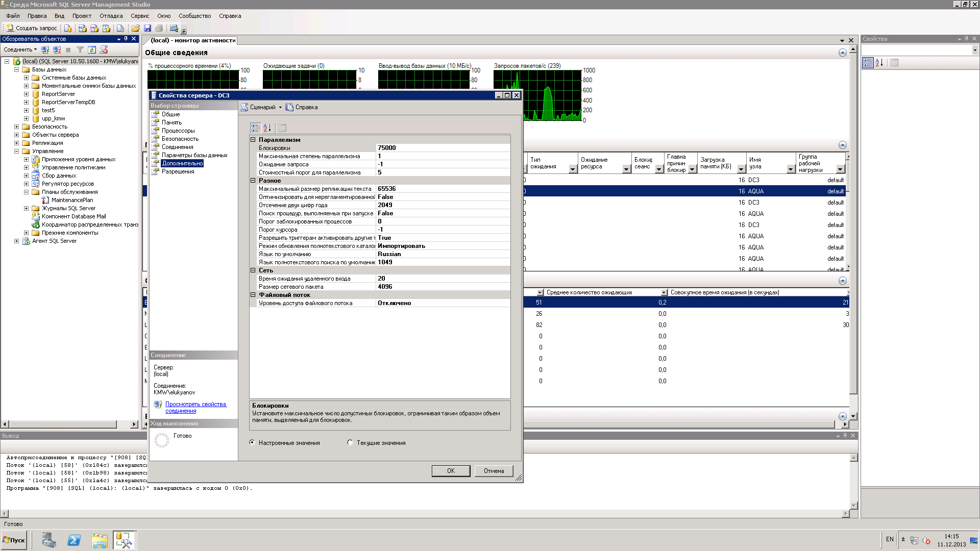
Task: Click Categorized view icon in server properties grid
Action: click(x=256, y=128)
